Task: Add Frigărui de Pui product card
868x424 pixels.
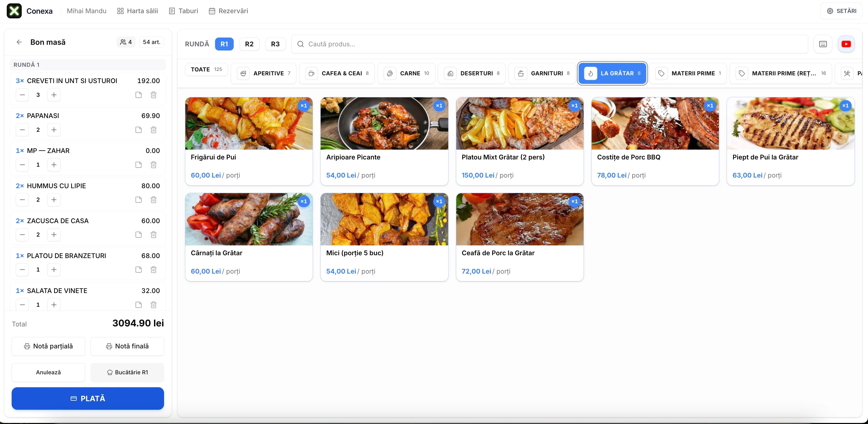Action: point(249,141)
